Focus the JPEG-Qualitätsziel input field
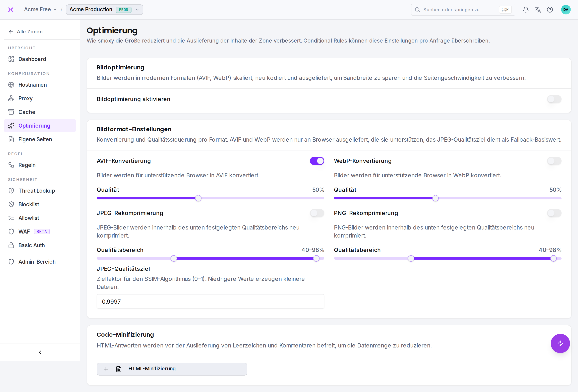The width and height of the screenshot is (578, 392). [x=210, y=302]
